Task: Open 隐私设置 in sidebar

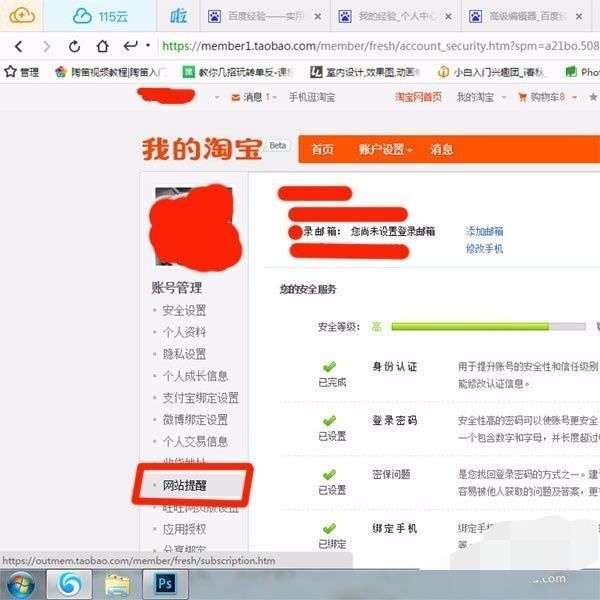Action: (x=184, y=354)
